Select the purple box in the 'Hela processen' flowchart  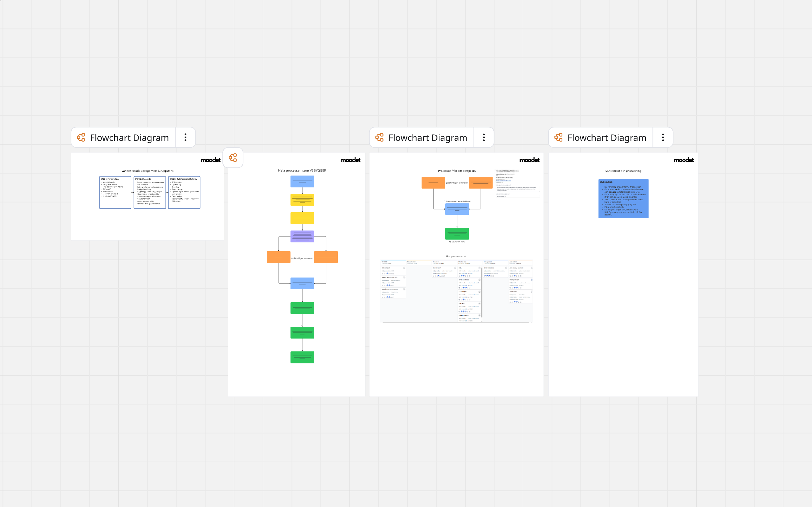click(x=302, y=236)
